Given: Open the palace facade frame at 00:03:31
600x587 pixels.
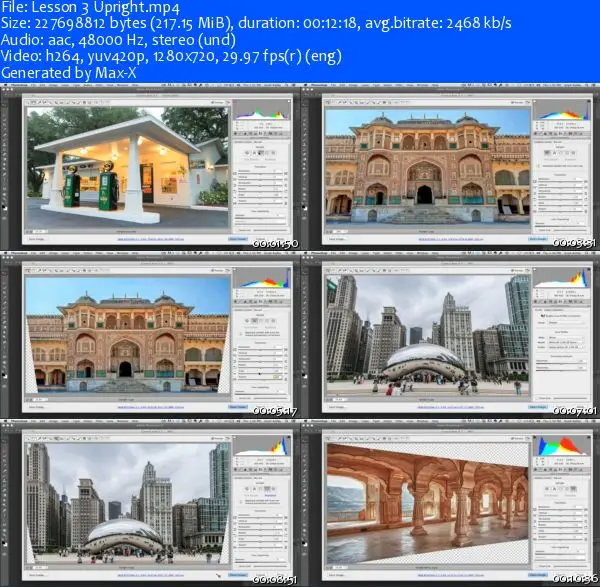Looking at the screenshot, I should tap(450, 167).
